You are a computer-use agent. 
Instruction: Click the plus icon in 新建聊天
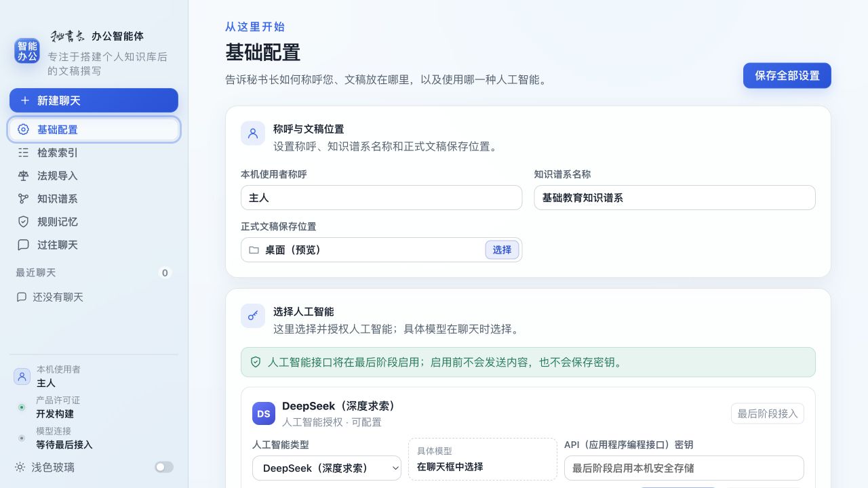(x=25, y=100)
